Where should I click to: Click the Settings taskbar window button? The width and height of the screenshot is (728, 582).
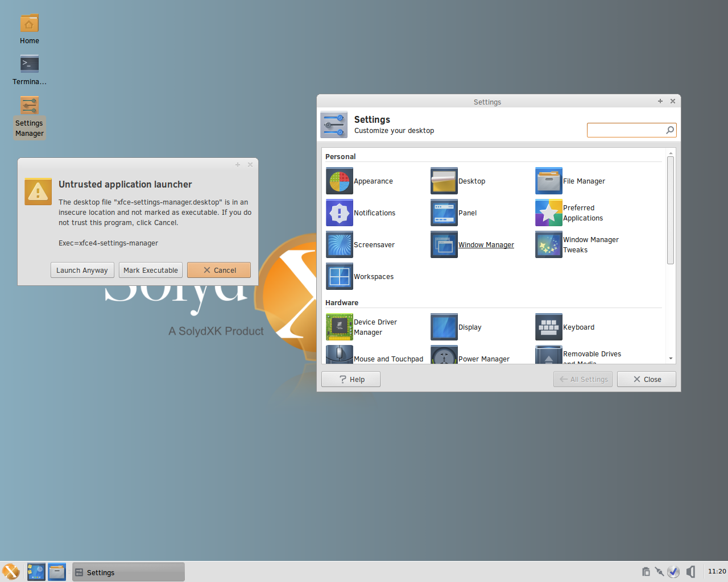click(129, 572)
